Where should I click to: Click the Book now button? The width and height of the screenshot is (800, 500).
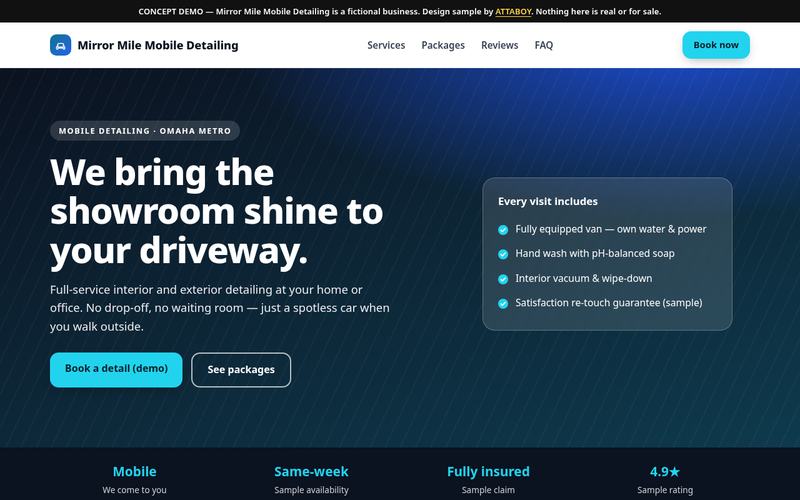pyautogui.click(x=716, y=45)
